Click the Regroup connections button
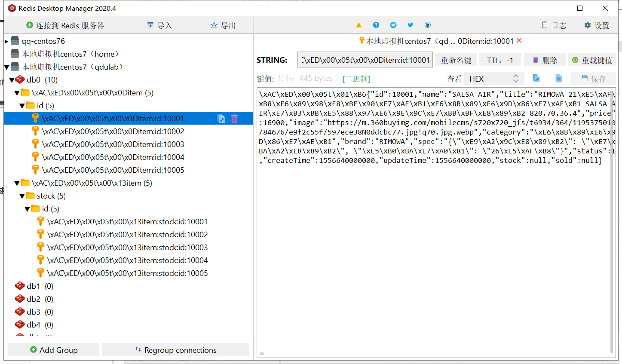622x364 pixels. (x=175, y=350)
